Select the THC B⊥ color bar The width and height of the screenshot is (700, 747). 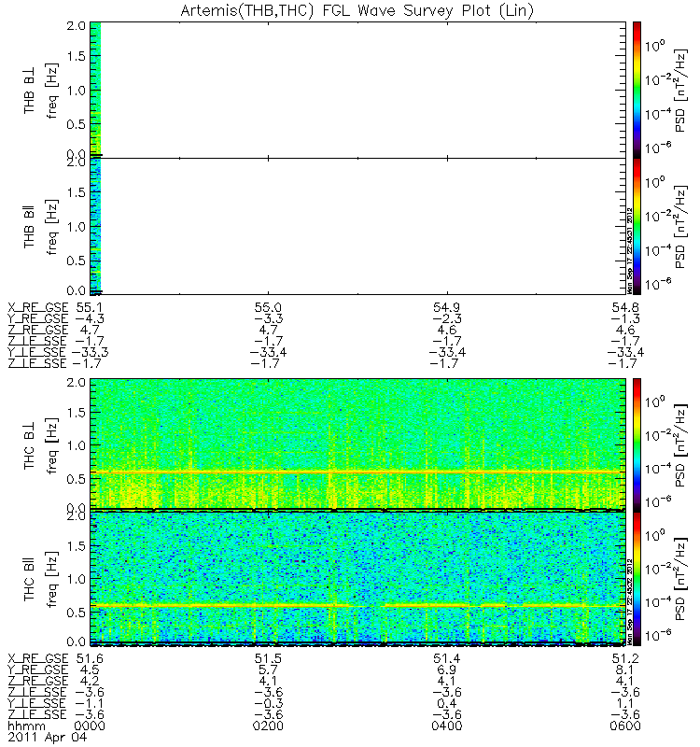637,445
